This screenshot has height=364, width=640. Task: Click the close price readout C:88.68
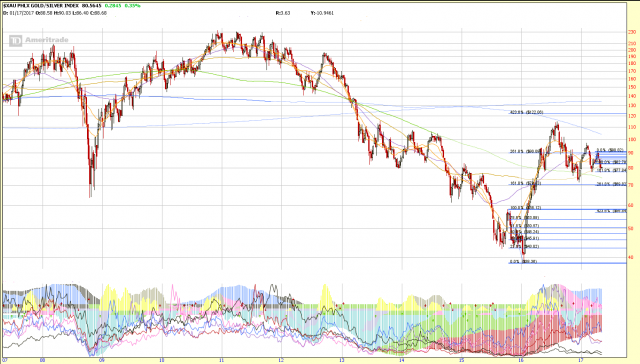[98, 13]
